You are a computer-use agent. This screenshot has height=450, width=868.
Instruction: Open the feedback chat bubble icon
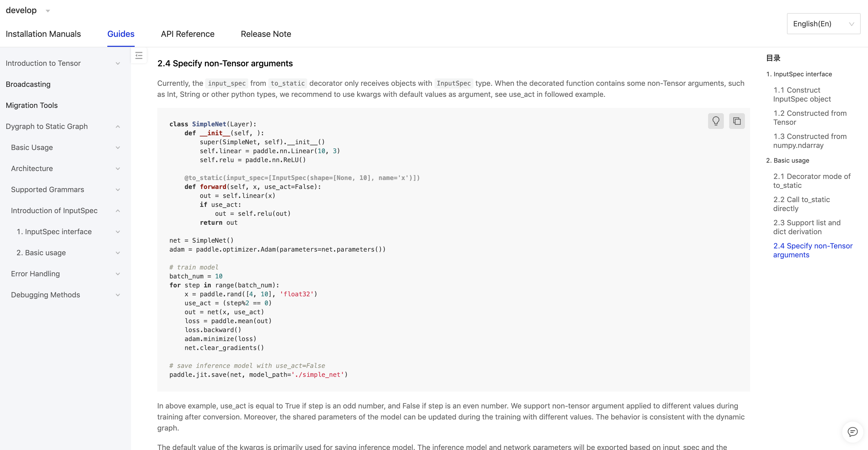pyautogui.click(x=852, y=432)
